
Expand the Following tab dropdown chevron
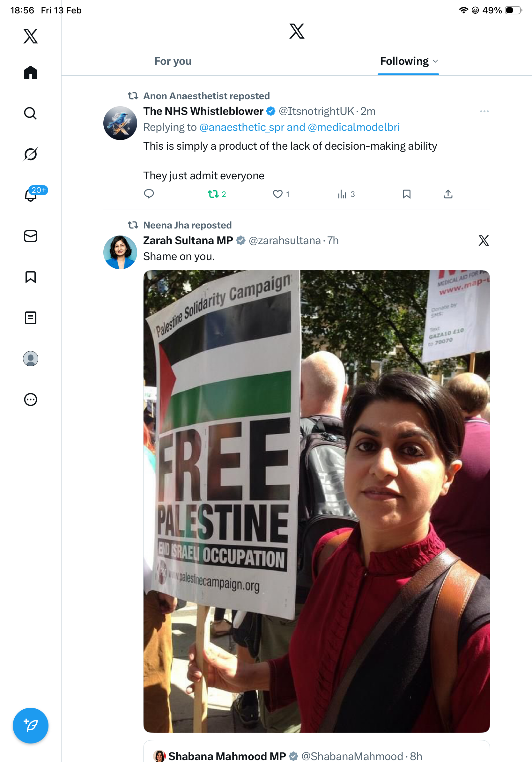click(435, 61)
